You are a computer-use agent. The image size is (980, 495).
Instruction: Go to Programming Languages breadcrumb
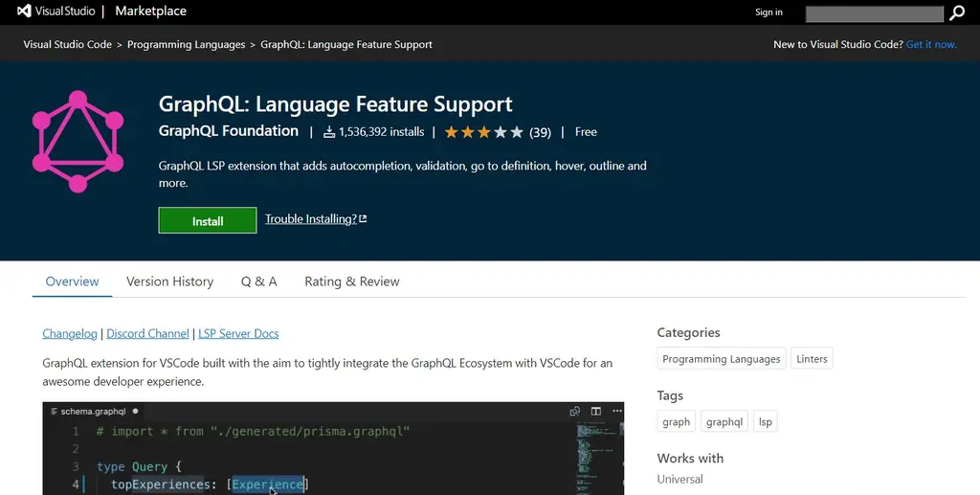click(x=187, y=44)
